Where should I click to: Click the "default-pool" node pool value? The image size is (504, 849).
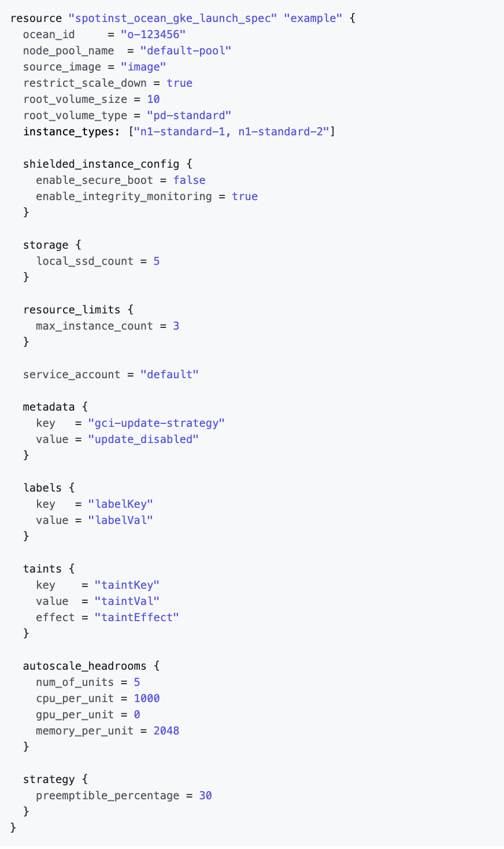186,51
